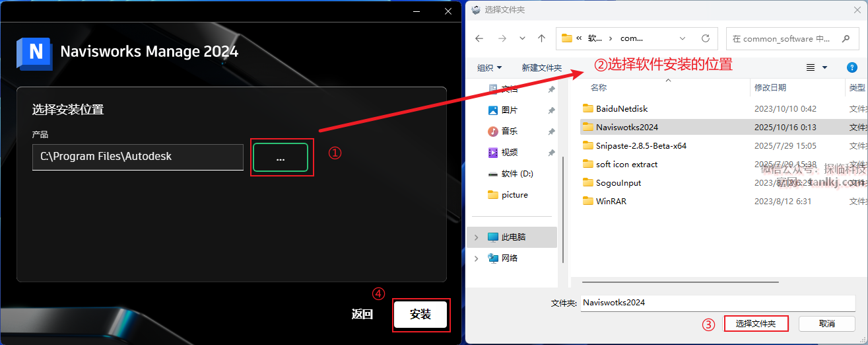
Task: Select the BaiduNetdisk folder
Action: pos(622,108)
